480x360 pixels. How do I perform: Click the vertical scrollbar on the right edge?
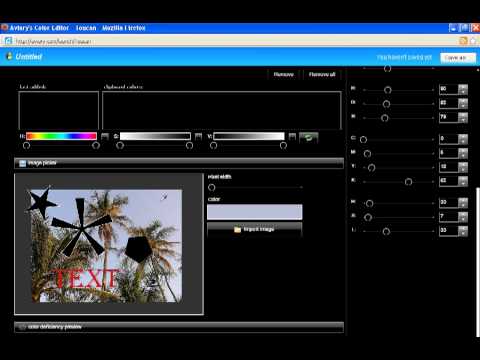(478, 262)
